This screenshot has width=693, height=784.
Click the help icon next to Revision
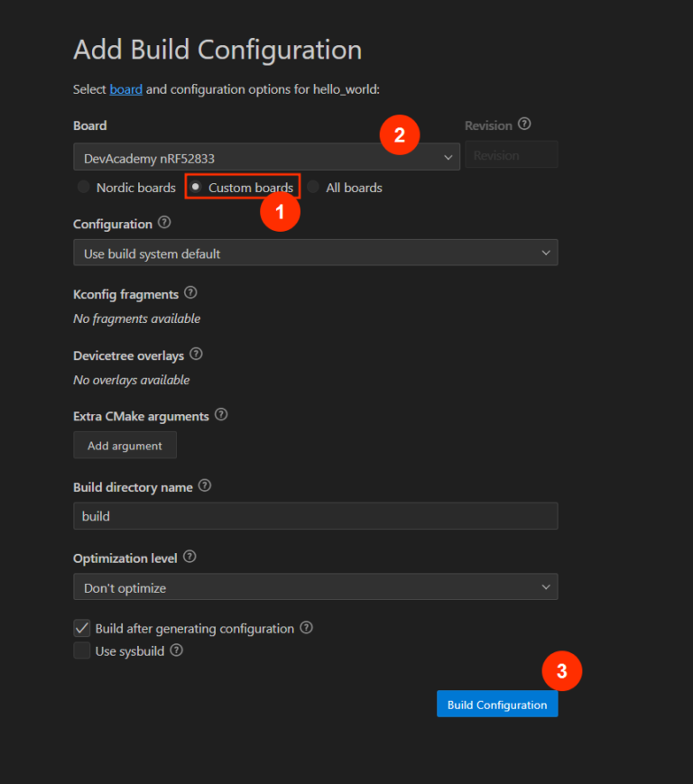(x=525, y=125)
